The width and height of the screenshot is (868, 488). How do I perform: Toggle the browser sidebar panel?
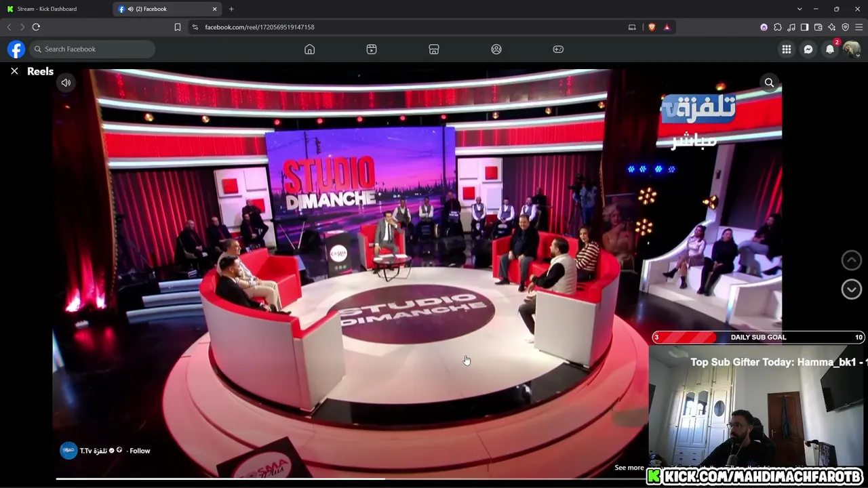tap(804, 27)
